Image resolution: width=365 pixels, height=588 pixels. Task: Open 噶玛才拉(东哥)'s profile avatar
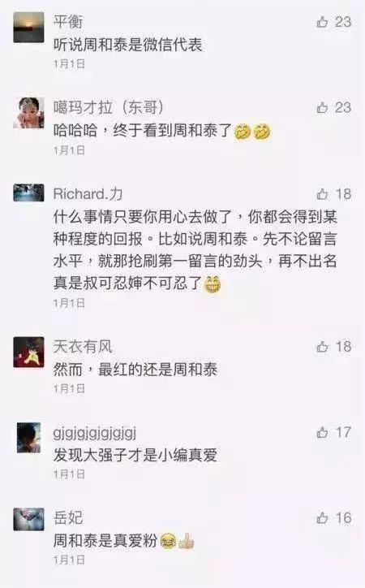[29, 113]
